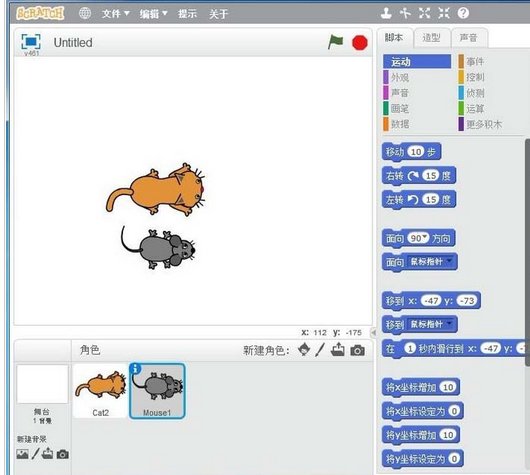Click degrees field in 右转 15 度 block

pyautogui.click(x=431, y=175)
